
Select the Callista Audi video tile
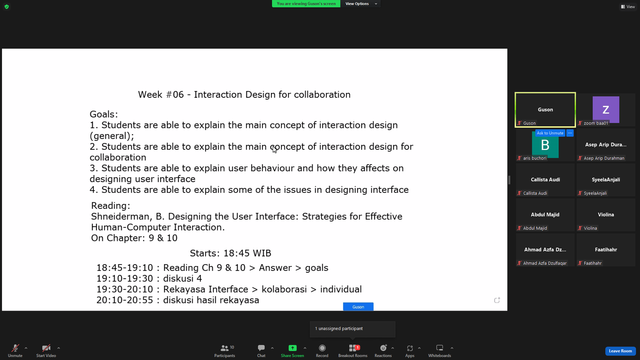pyautogui.click(x=545, y=180)
